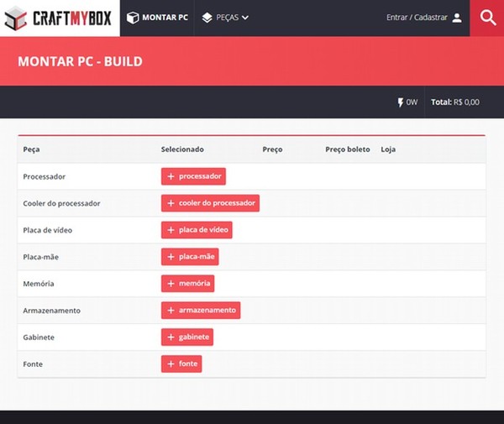This screenshot has height=424, width=504.
Task: Click plus icon on placa-mãe button
Action: click(171, 257)
